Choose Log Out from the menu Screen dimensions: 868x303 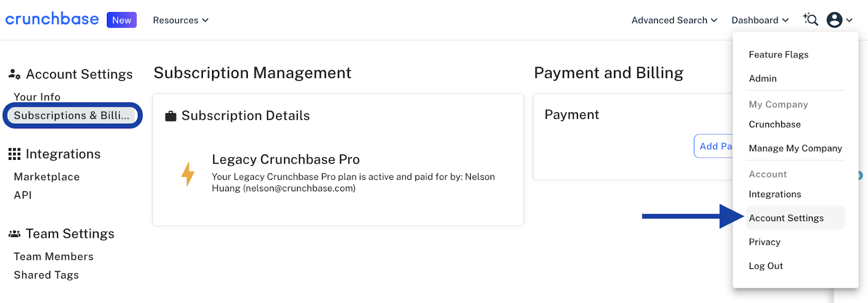point(765,266)
